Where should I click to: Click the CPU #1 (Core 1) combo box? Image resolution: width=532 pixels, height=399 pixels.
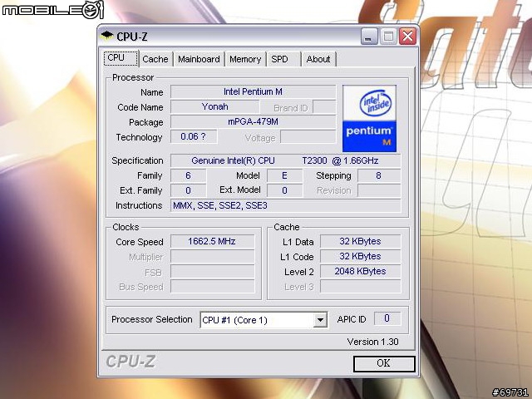(264, 319)
